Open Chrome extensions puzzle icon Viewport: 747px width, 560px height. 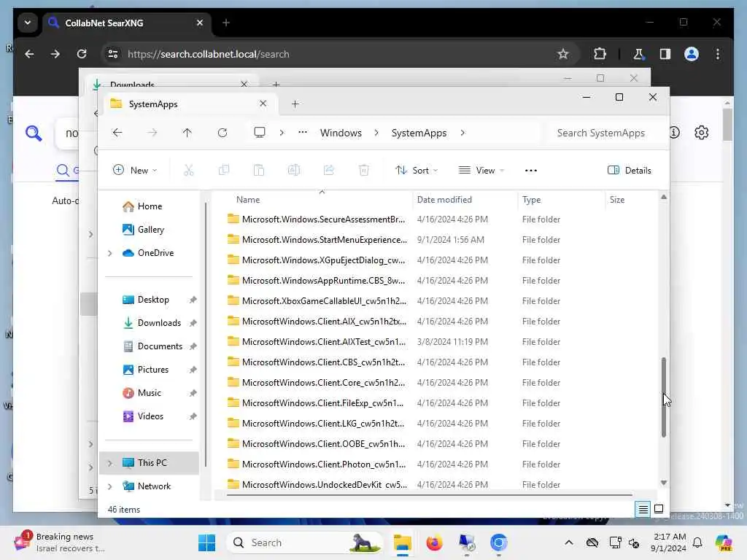(600, 54)
